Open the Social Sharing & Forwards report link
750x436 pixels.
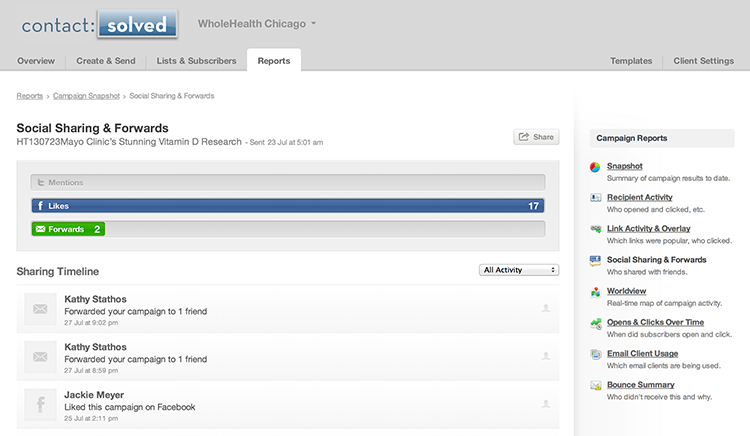pyautogui.click(x=656, y=260)
